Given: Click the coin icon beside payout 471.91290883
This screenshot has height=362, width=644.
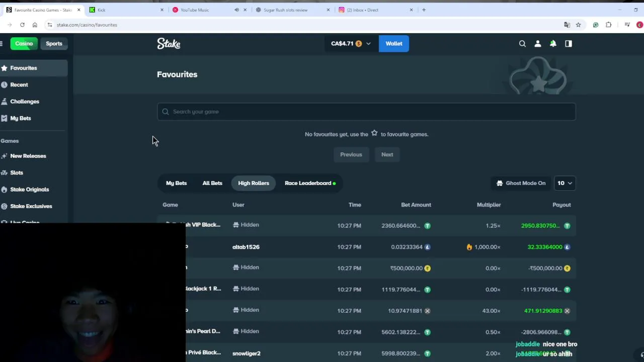Looking at the screenshot, I should [x=567, y=311].
